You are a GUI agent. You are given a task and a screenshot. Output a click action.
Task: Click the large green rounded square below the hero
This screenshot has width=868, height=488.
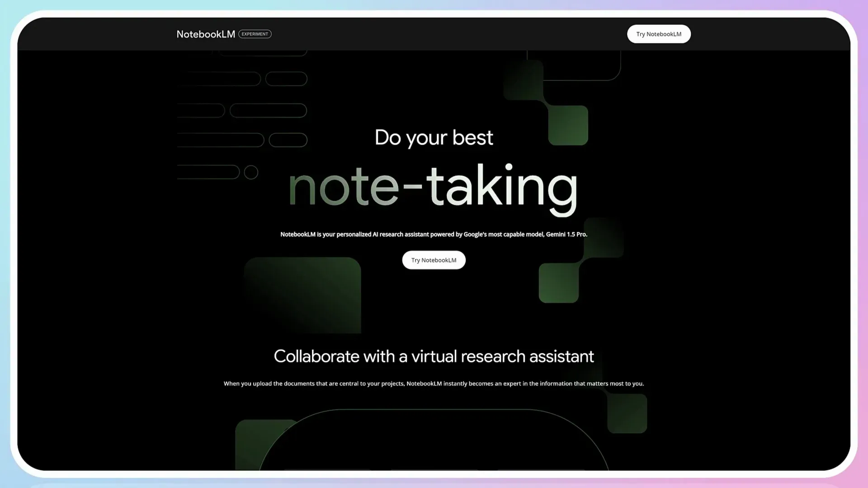tap(302, 296)
